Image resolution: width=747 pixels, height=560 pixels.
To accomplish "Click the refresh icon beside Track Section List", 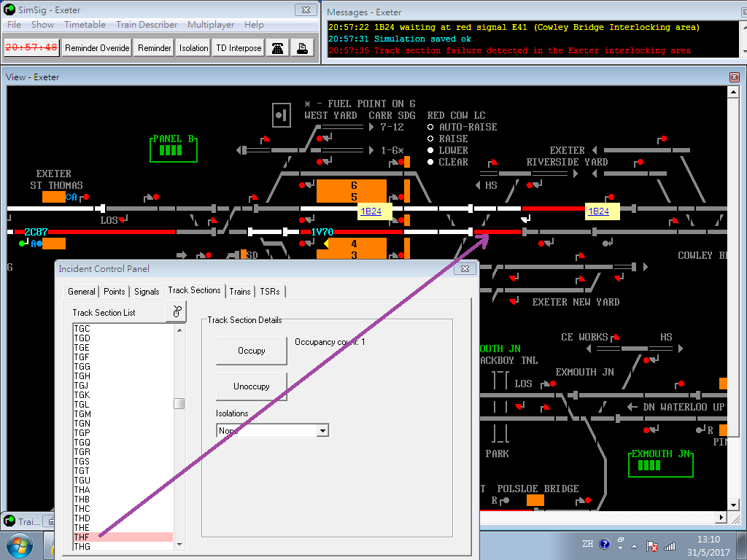I will pos(177,311).
